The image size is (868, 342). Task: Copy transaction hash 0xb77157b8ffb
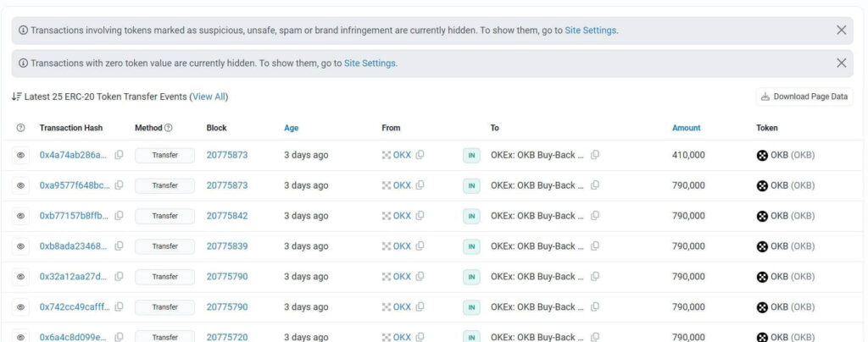120,216
